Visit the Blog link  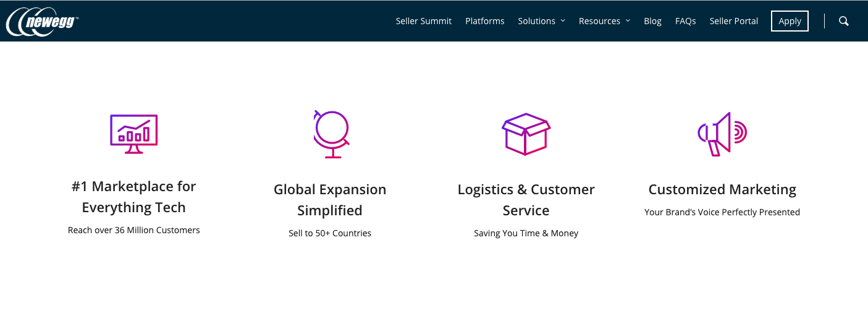click(x=652, y=21)
